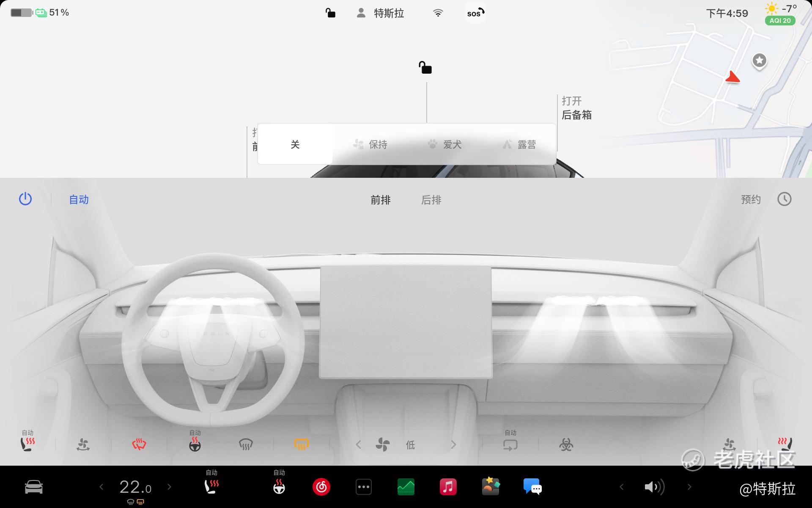
Task: Toggle the orange rear defrost icon
Action: pyautogui.click(x=301, y=444)
